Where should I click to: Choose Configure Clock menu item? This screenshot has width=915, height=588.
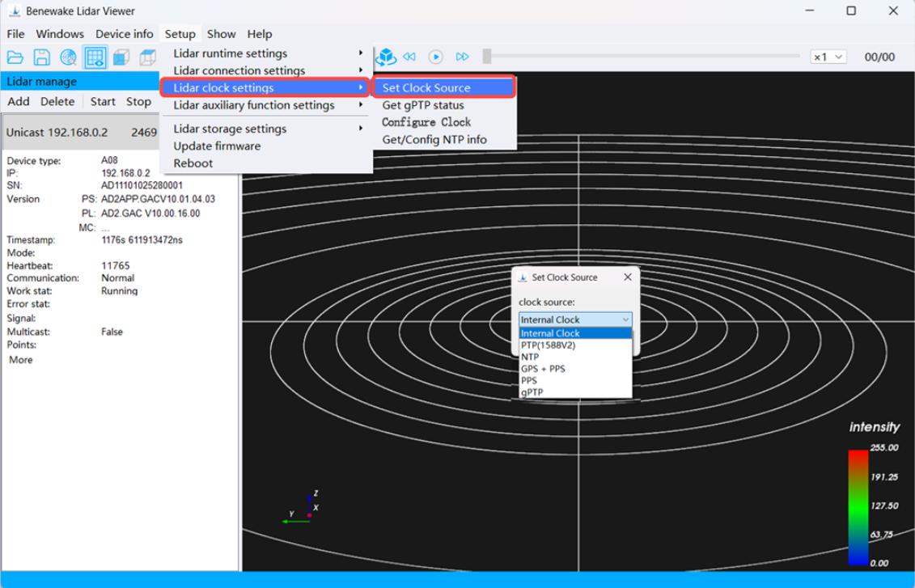click(x=445, y=122)
